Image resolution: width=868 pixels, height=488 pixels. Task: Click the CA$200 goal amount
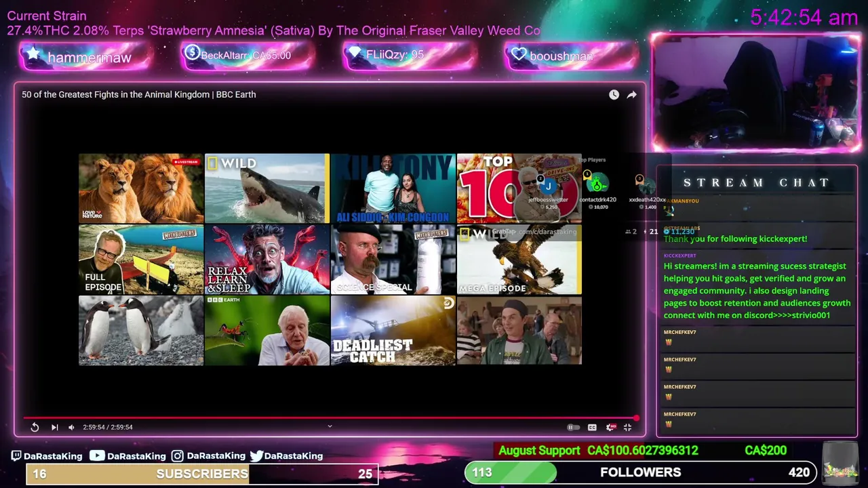(x=766, y=451)
